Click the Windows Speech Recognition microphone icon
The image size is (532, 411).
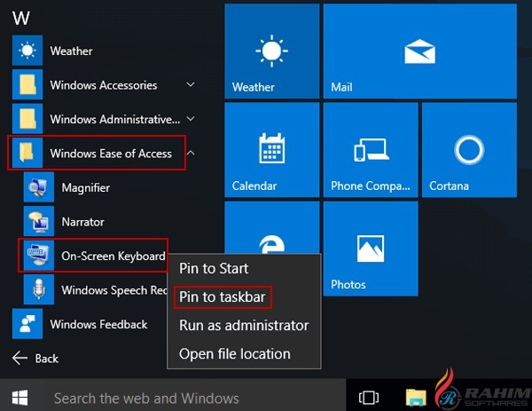39,289
